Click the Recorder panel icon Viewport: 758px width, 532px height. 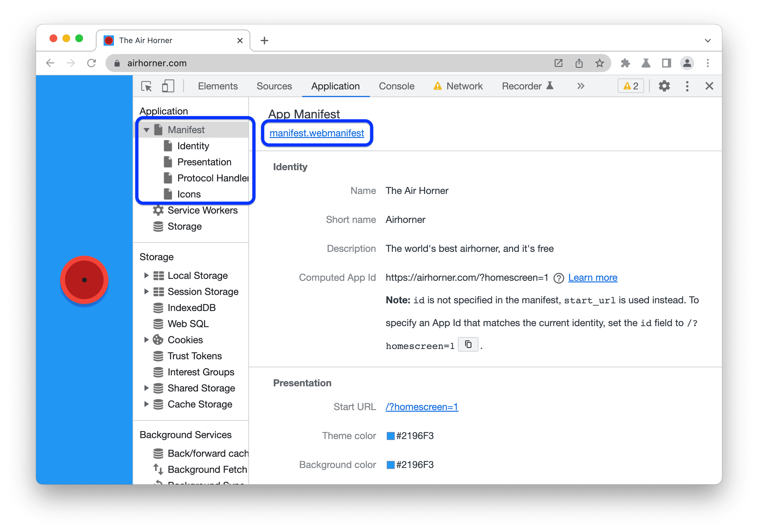[x=559, y=87]
